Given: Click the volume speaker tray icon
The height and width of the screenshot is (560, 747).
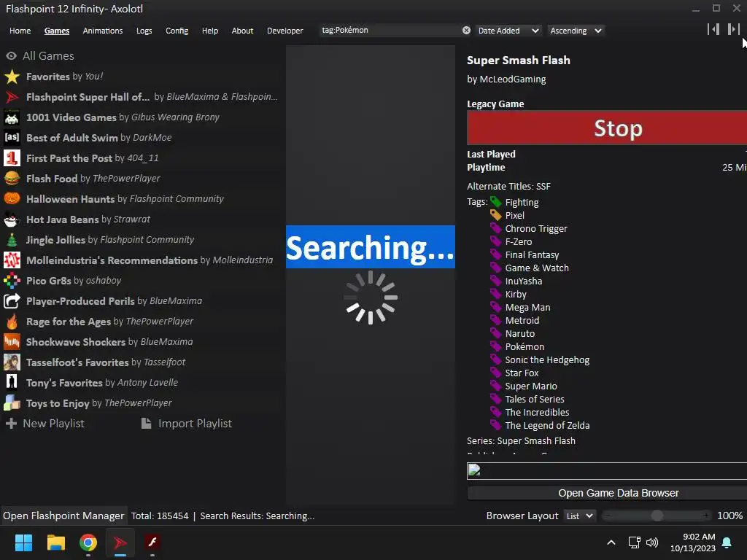Looking at the screenshot, I should point(651,542).
